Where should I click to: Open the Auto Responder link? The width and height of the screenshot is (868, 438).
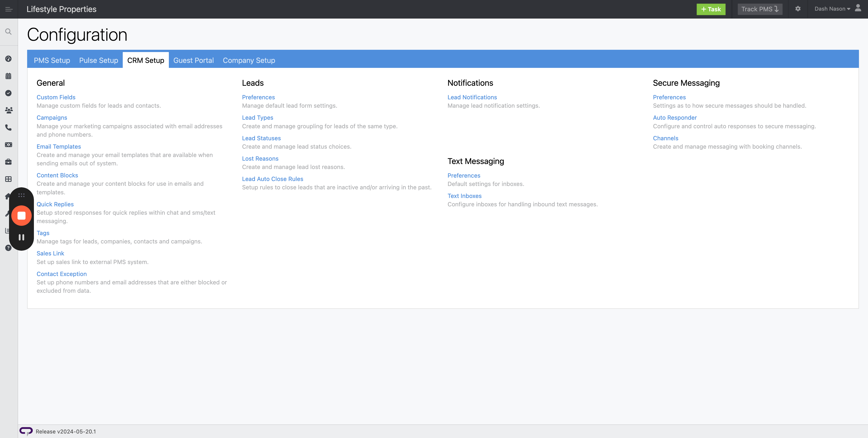point(675,118)
